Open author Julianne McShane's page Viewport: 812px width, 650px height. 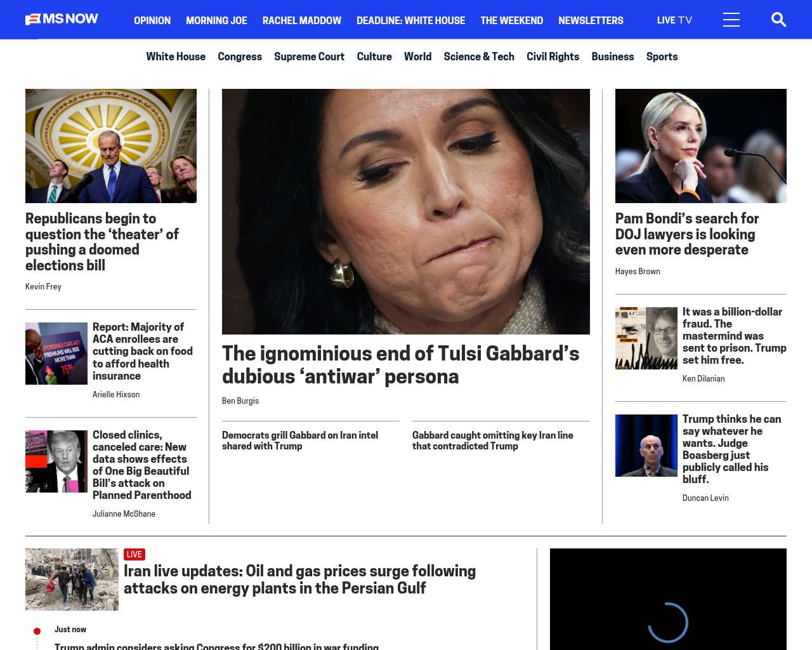pos(124,514)
